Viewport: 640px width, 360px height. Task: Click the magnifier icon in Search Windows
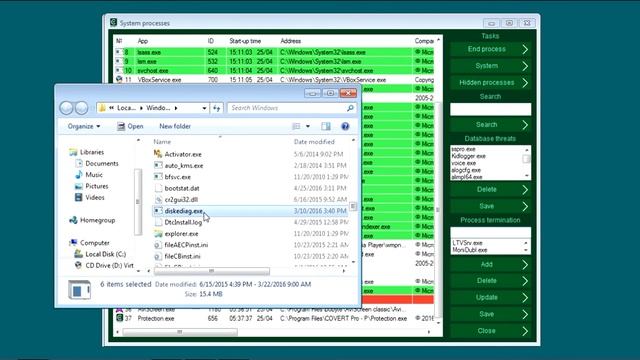pyautogui.click(x=350, y=108)
